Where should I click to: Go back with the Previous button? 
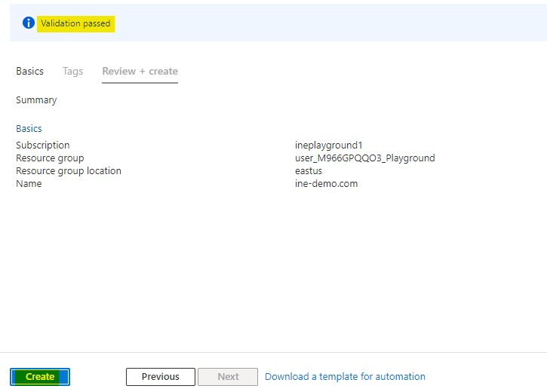160,377
